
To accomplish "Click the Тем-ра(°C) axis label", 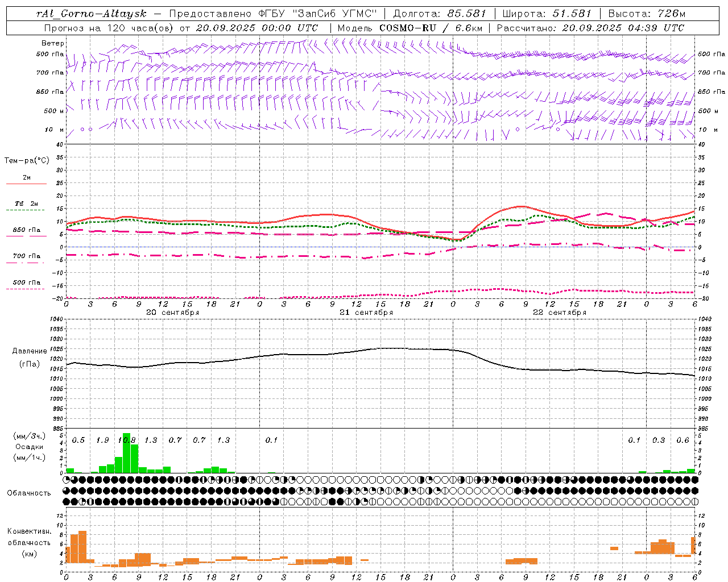I will (x=27, y=161).
